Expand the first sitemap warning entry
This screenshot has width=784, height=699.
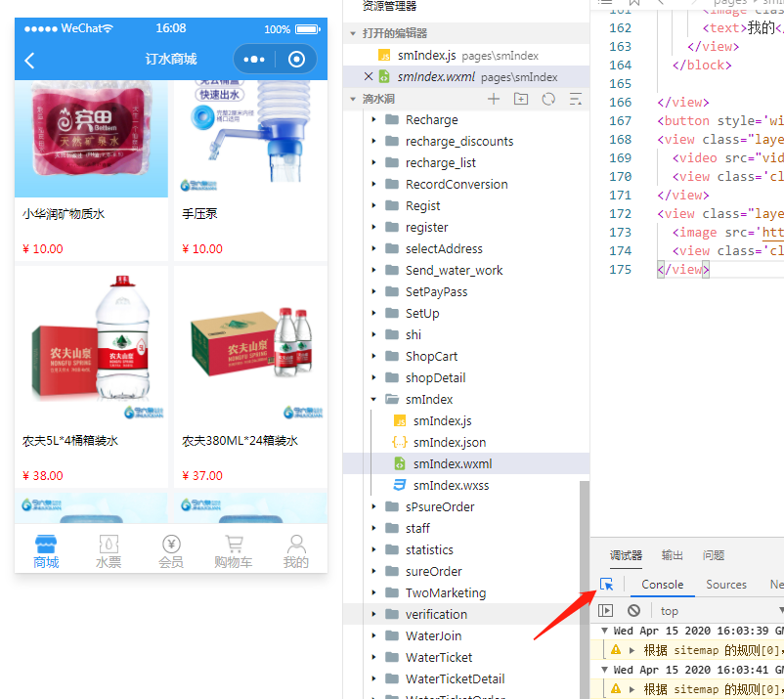coord(632,650)
